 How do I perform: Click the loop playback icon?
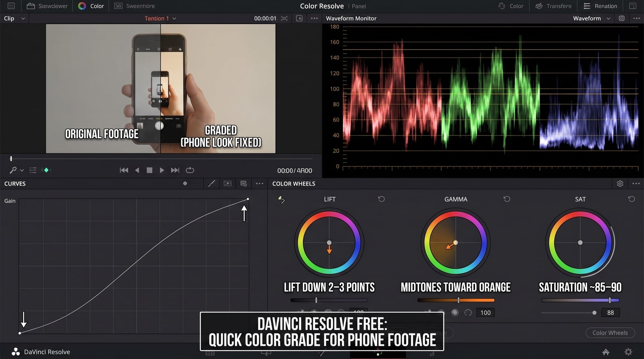[190, 170]
